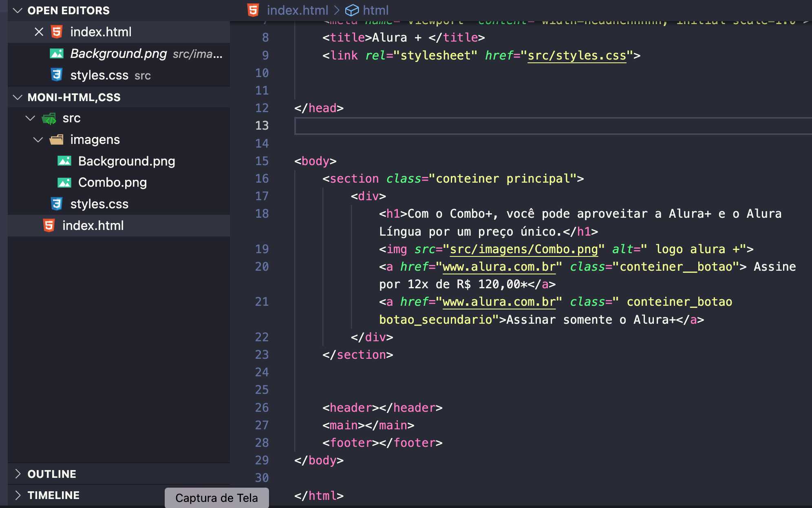Viewport: 812px width, 508px height.
Task: Click the closing body tag
Action: [x=319, y=460]
